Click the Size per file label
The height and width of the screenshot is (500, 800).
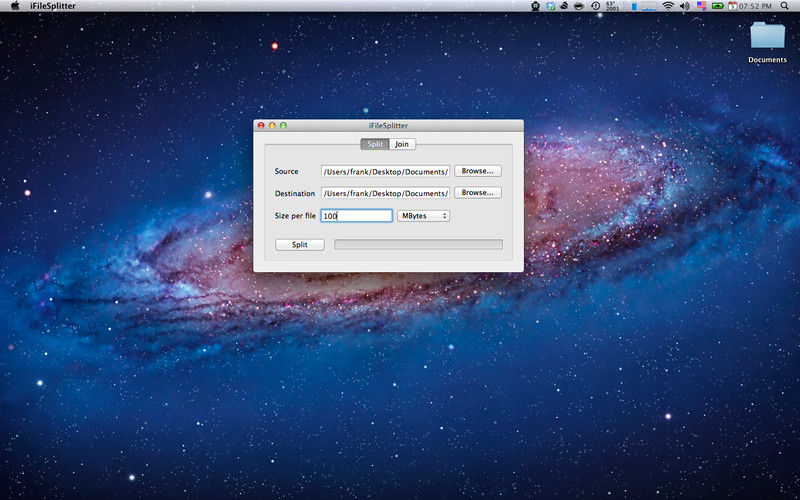(295, 216)
